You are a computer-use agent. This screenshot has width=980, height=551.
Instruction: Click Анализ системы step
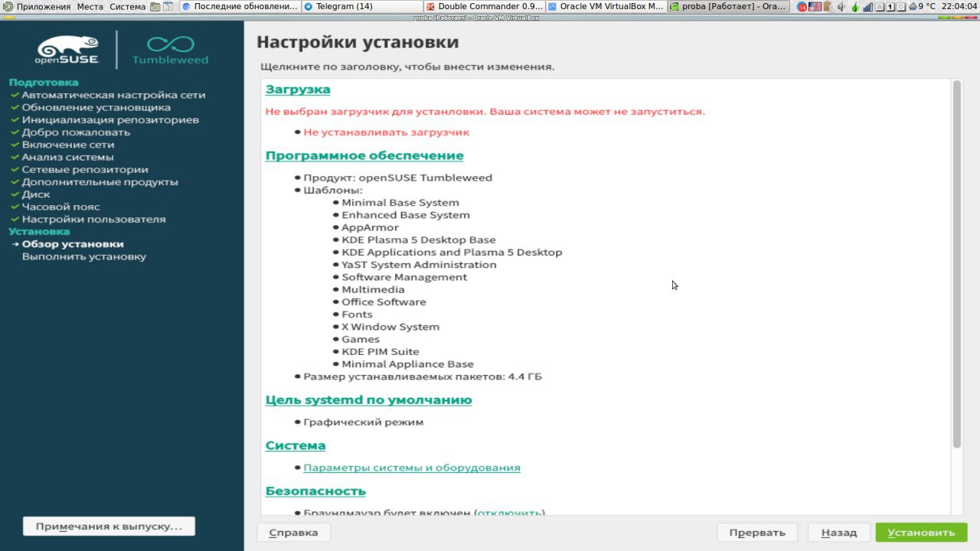click(67, 157)
